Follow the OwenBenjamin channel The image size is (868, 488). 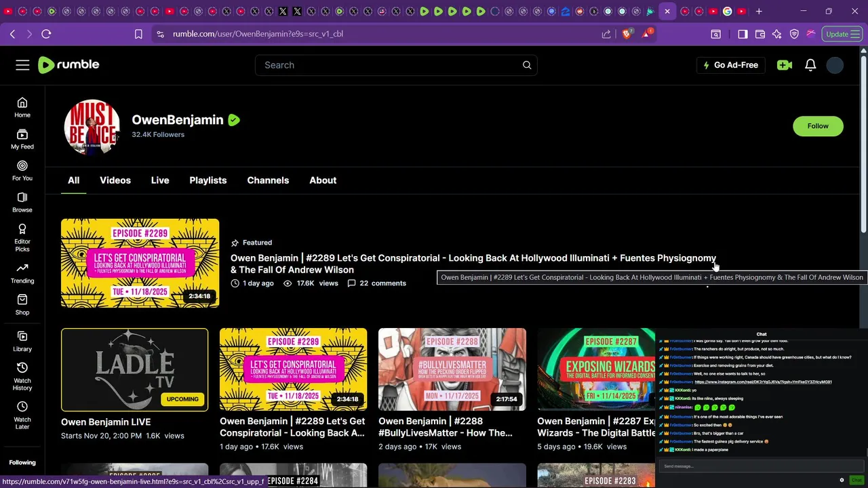point(818,126)
